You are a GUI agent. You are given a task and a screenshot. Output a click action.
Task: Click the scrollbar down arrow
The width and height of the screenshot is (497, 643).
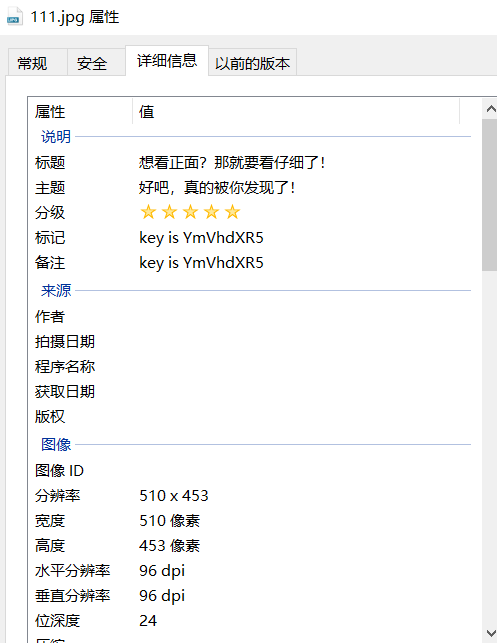(490, 633)
